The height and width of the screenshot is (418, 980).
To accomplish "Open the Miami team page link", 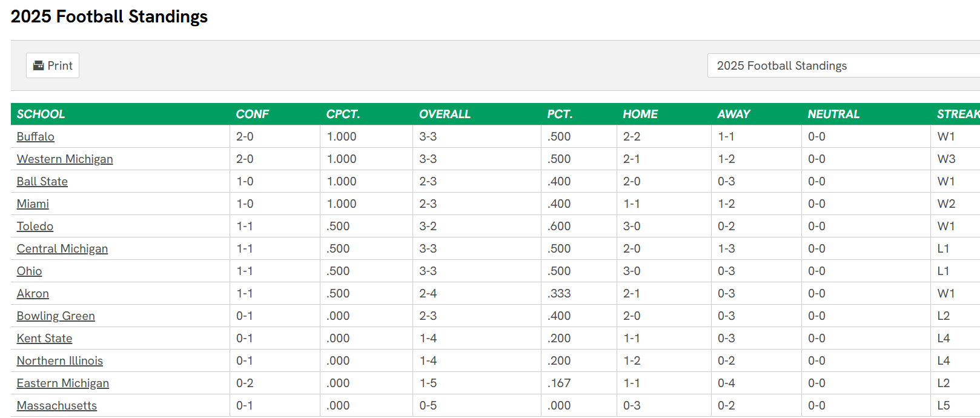I will click(x=33, y=204).
